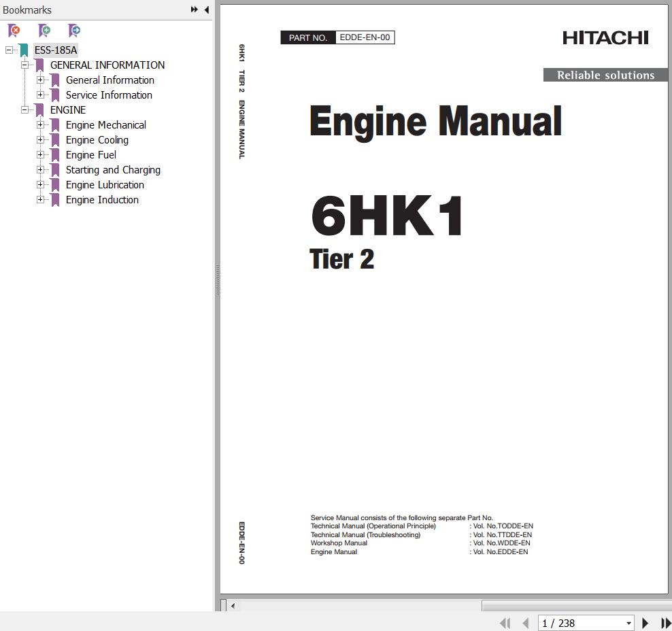Go to next page arrow
Image resolution: width=672 pixels, height=631 pixels.
(645, 623)
